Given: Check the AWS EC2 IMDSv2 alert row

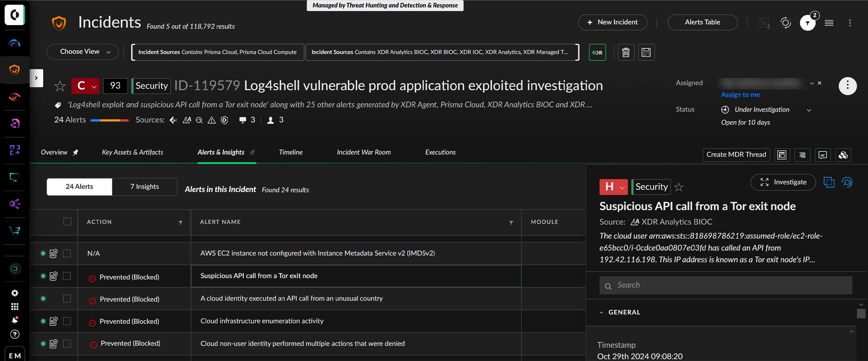Looking at the screenshot, I should (67, 253).
